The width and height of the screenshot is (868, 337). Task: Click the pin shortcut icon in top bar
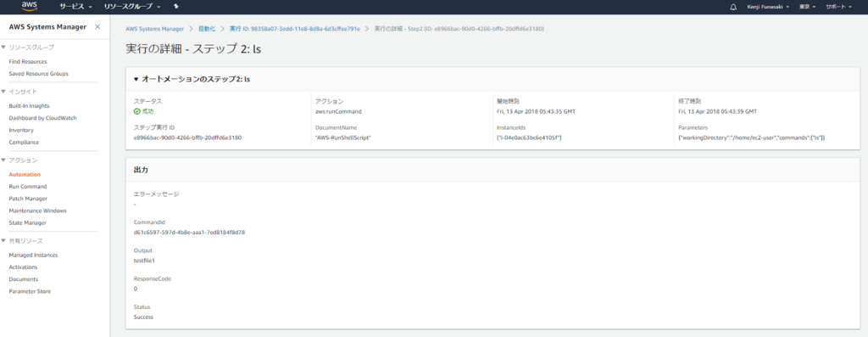pos(175,7)
